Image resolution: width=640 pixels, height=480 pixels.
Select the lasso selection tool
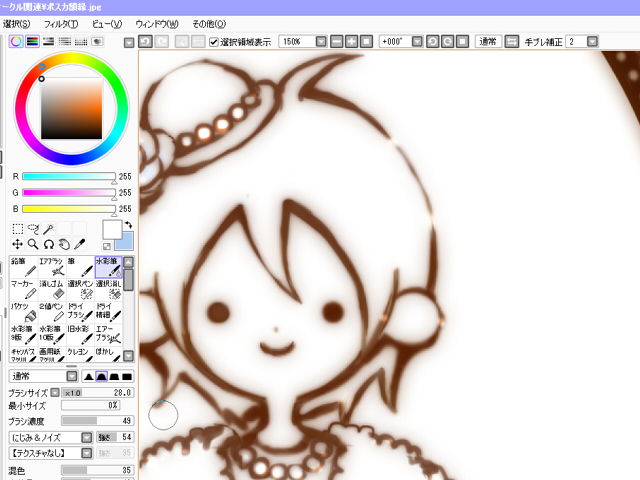point(33,229)
